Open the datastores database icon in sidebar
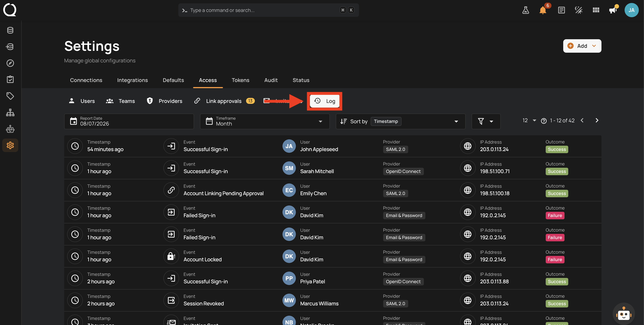644x325 pixels. [10, 30]
